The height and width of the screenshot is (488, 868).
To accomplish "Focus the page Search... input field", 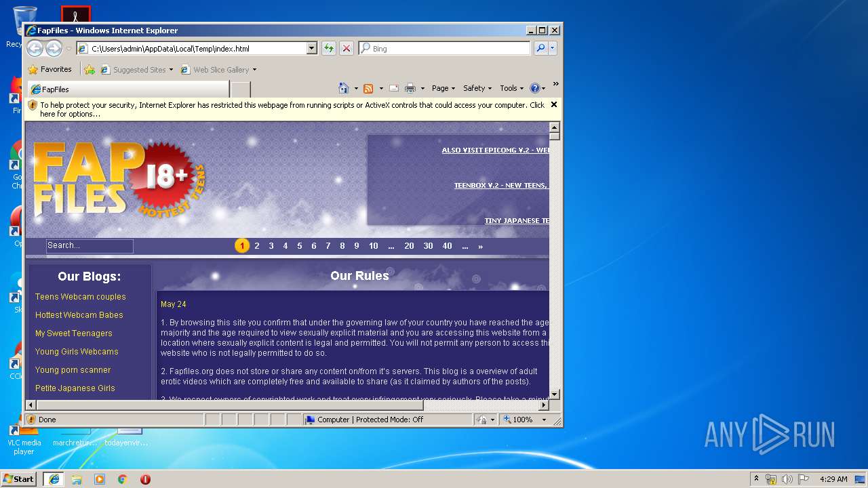I will coord(90,246).
